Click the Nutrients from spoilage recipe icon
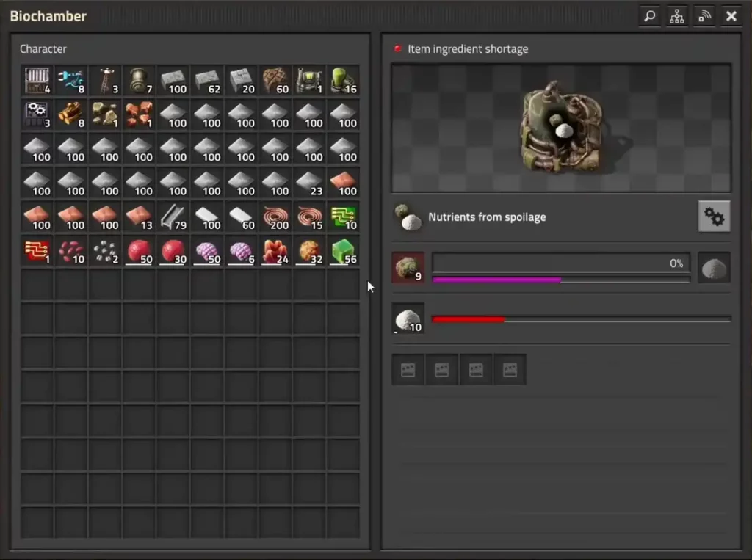Screen dimensions: 752x560 pos(408,217)
